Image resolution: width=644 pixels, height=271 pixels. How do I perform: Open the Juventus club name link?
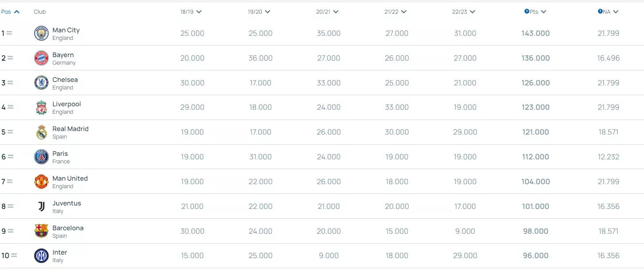[x=66, y=203]
